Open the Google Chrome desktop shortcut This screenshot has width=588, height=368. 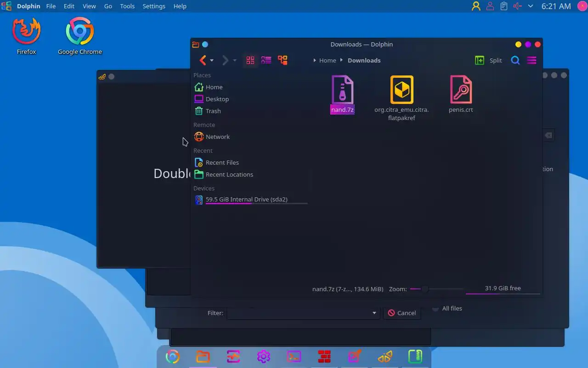[80, 36]
